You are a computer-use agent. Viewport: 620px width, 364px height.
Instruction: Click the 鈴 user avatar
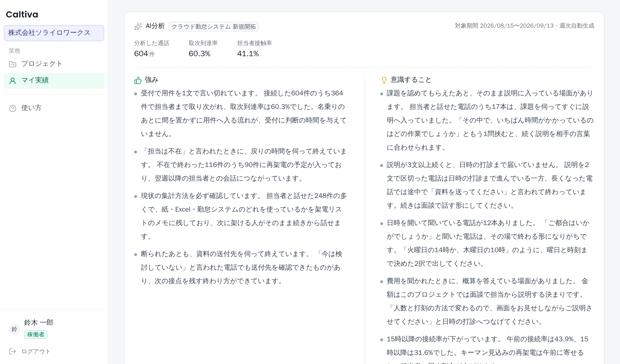[14, 329]
